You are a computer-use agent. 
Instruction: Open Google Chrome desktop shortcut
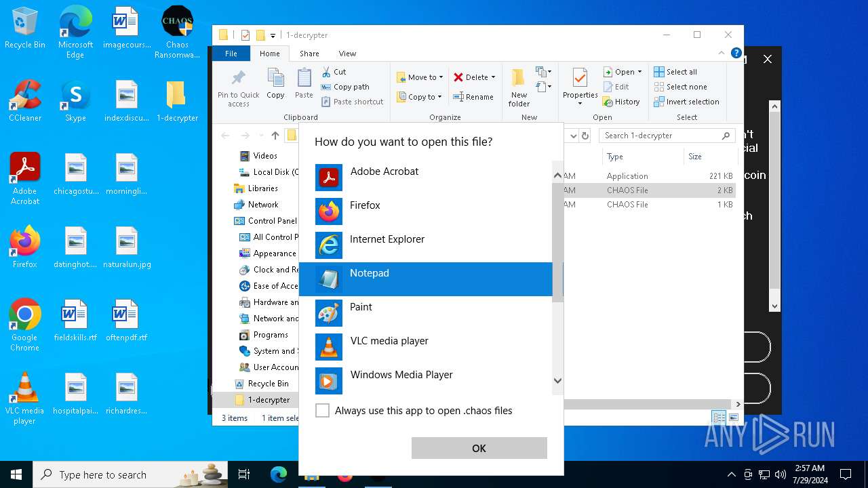click(25, 325)
